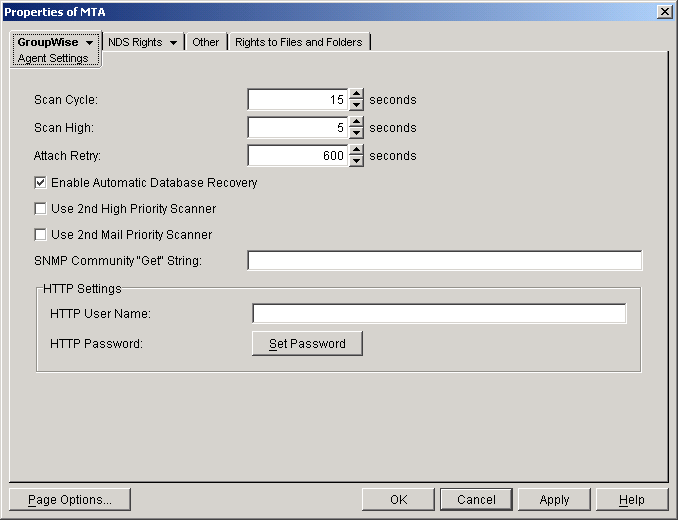Image resolution: width=678 pixels, height=520 pixels.
Task: Open the NDS Rights tab dropdown arrow
Action: point(173,43)
